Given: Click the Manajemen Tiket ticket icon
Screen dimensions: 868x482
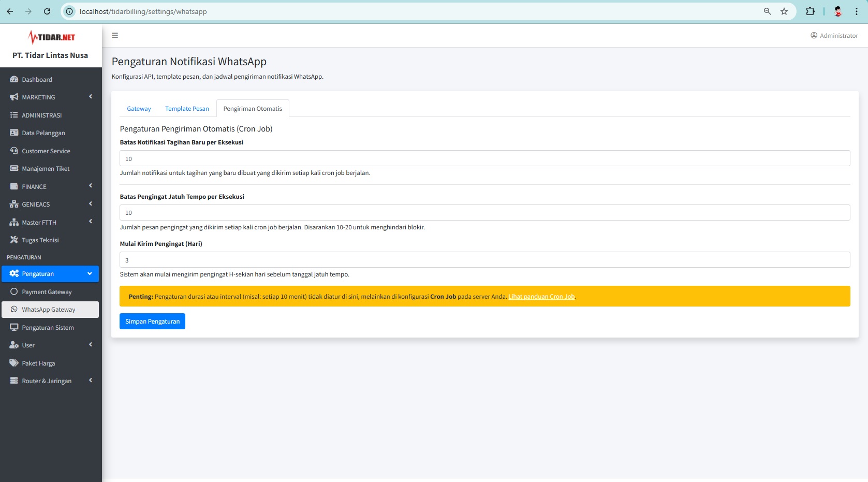Looking at the screenshot, I should [14, 169].
